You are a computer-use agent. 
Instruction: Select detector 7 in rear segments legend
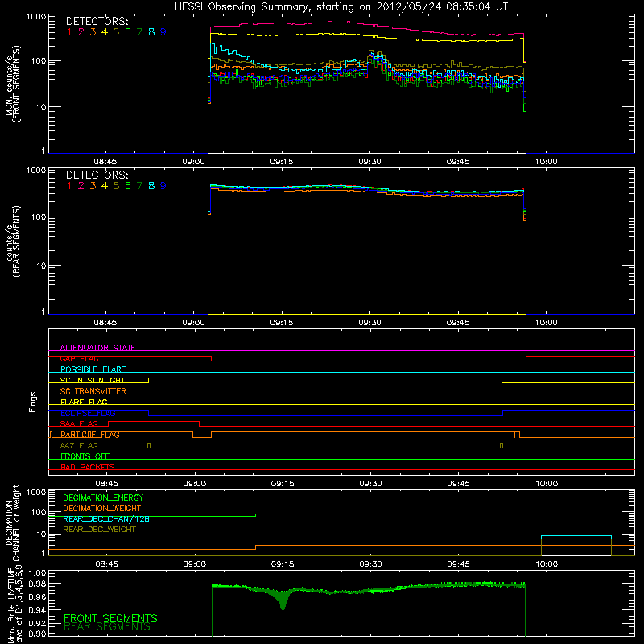point(139,186)
